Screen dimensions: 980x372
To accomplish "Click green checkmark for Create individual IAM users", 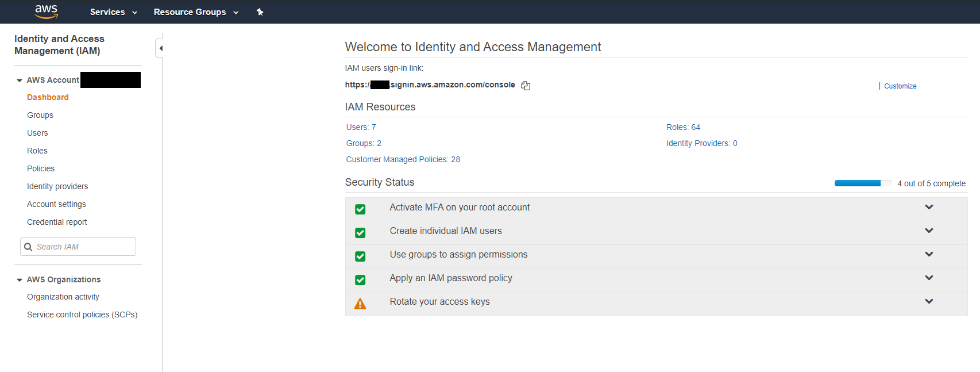I will [x=360, y=233].
